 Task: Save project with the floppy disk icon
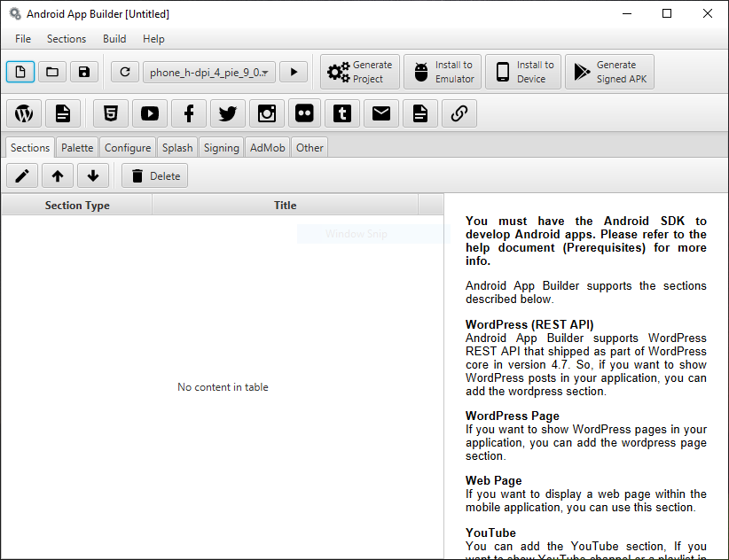(84, 72)
